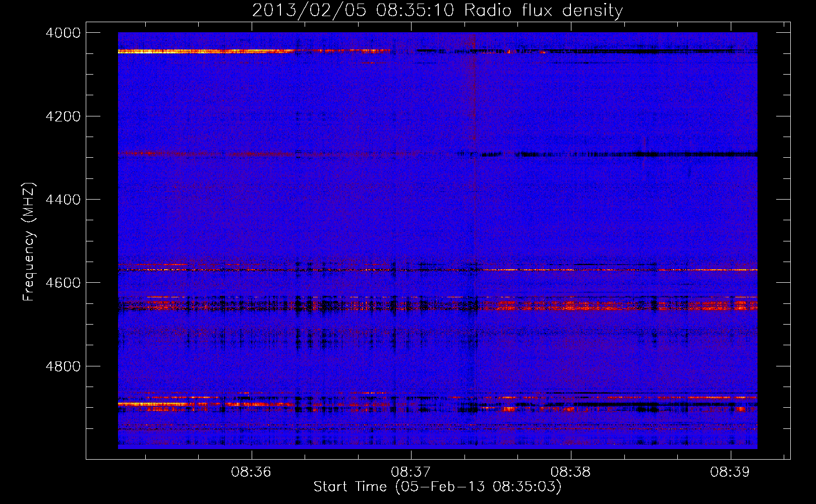816x504 pixels.
Task: Click the 08:36 time tick label
Action: point(251,472)
